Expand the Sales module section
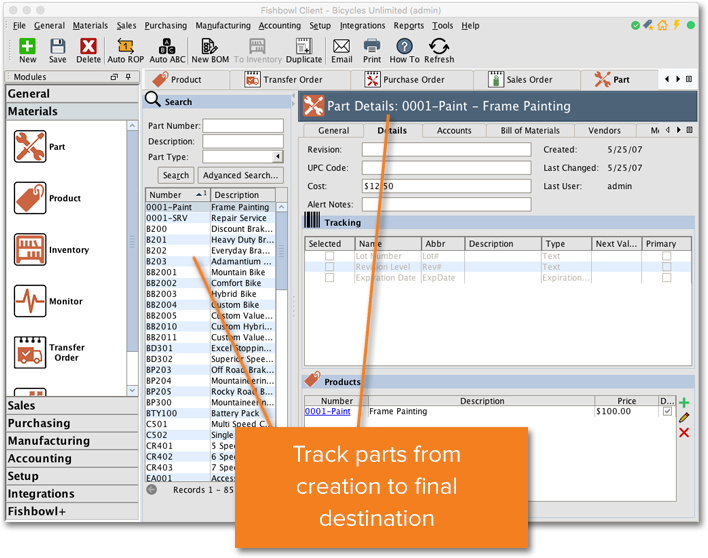 tap(72, 405)
